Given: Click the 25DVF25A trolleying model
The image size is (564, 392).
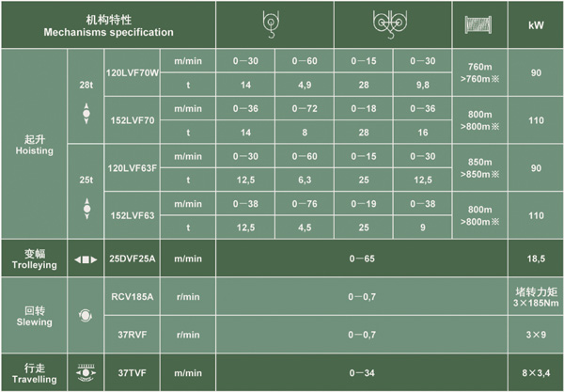Looking at the screenshot, I should (133, 259).
